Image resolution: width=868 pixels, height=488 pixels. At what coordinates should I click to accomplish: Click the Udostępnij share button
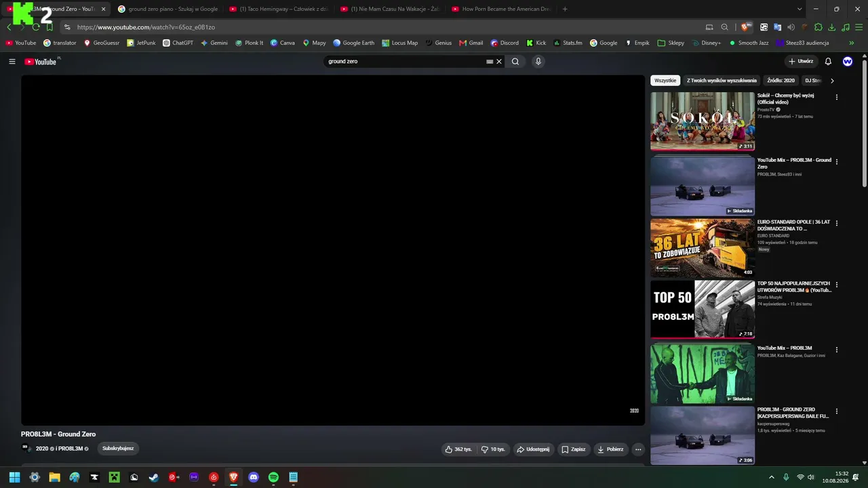click(533, 449)
